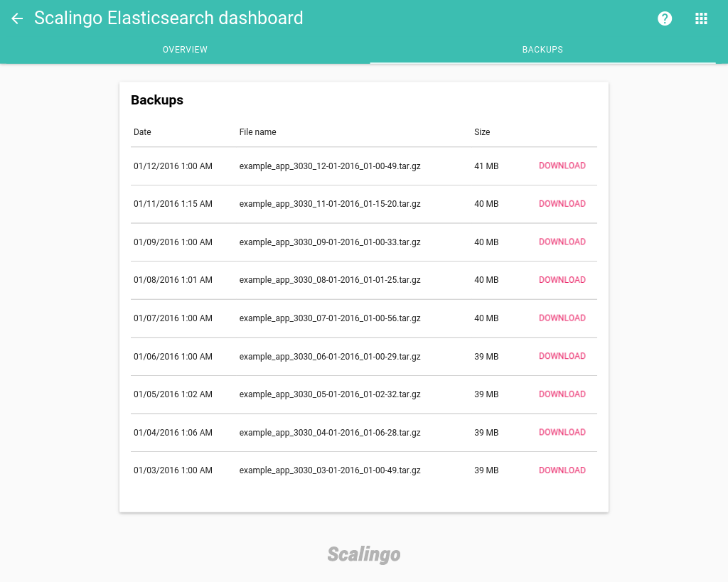Image resolution: width=728 pixels, height=582 pixels.
Task: Click the Date column header
Action: (x=142, y=131)
